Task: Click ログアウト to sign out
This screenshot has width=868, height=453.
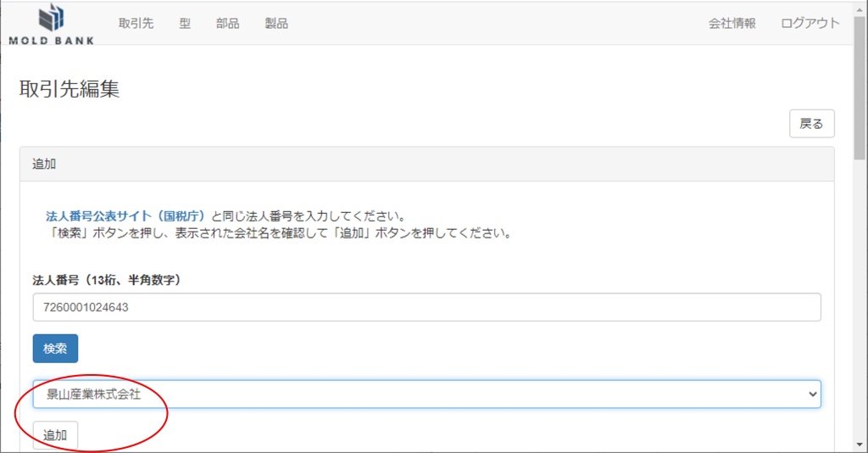Action: tap(810, 24)
